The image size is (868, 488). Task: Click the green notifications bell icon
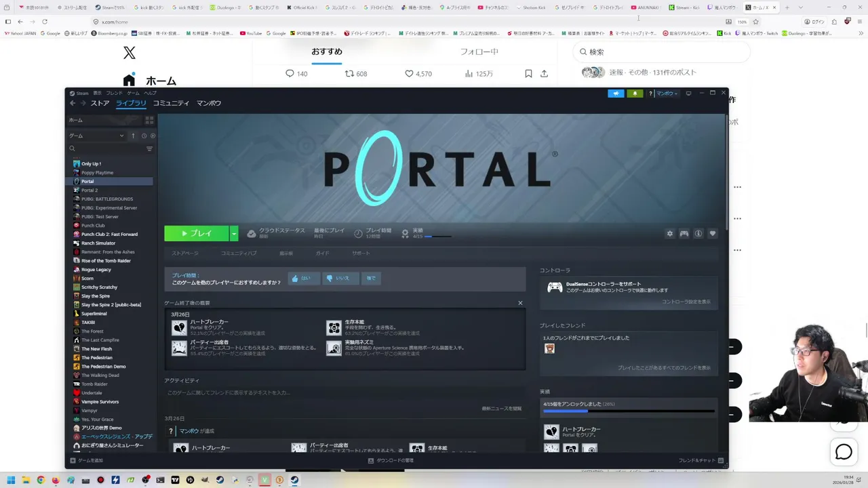tap(635, 94)
